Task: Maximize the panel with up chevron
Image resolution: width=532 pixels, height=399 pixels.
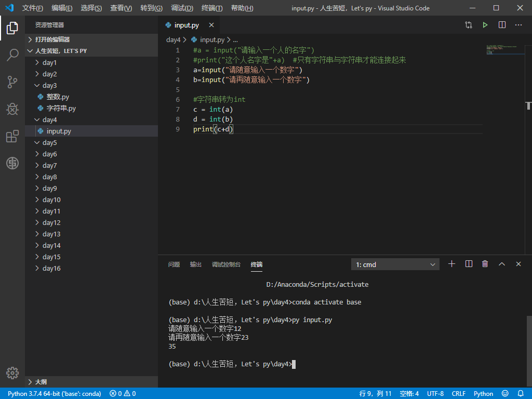Action: coord(502,264)
